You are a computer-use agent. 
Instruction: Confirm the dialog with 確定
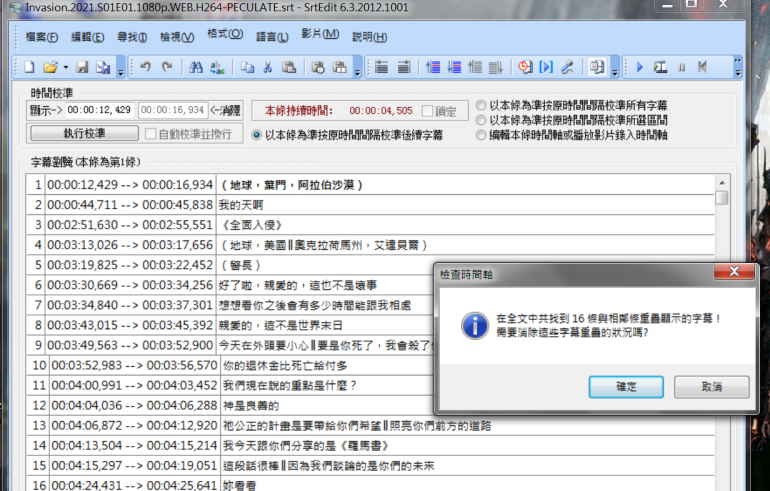click(626, 387)
